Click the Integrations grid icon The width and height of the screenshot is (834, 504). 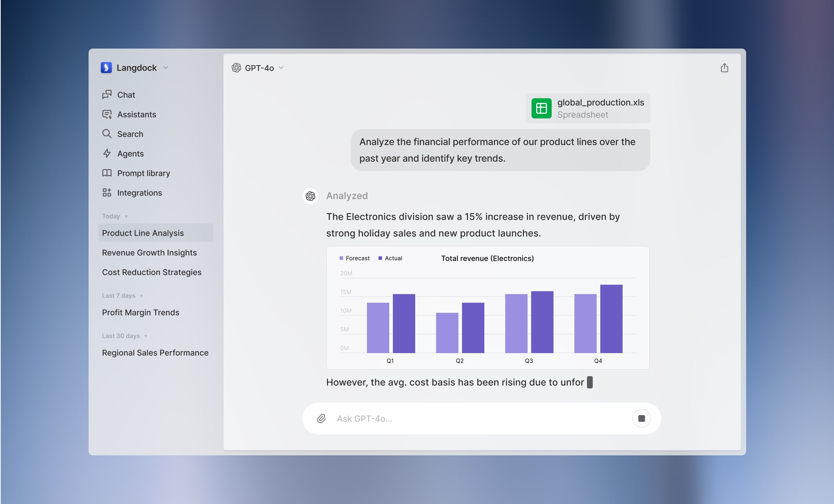pyautogui.click(x=107, y=193)
